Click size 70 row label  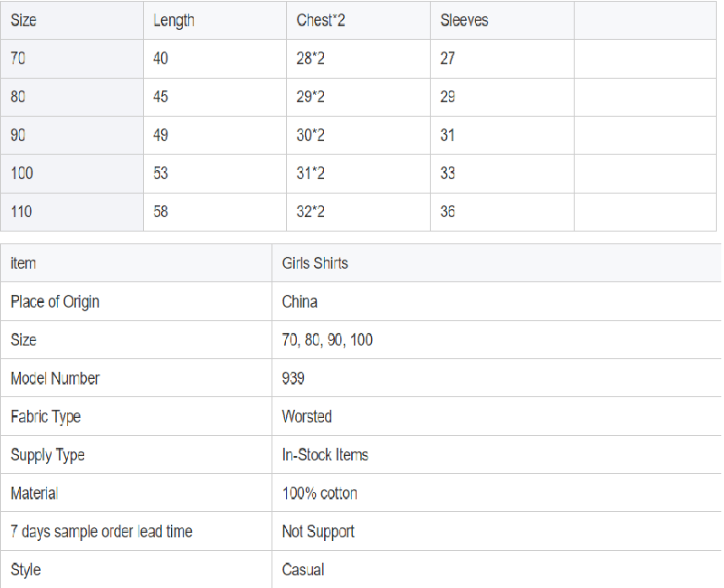pos(18,59)
